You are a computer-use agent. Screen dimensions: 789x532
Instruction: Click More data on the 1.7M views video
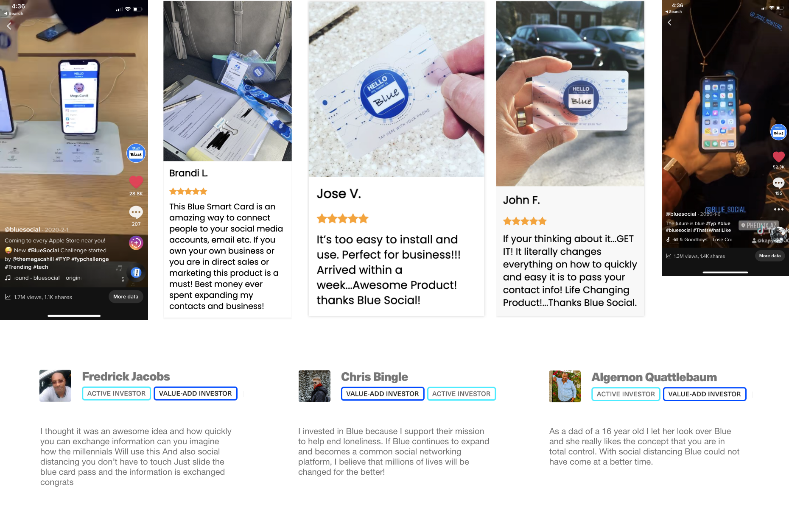pyautogui.click(x=126, y=297)
